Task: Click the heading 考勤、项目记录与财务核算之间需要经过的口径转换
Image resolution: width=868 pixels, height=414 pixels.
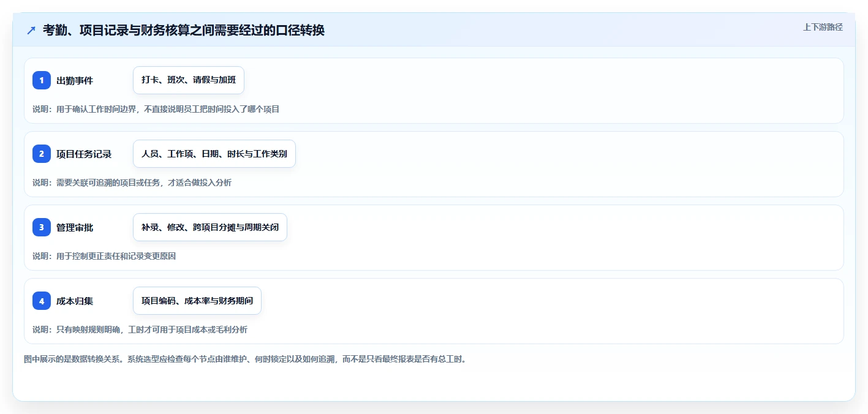Action: 184,31
